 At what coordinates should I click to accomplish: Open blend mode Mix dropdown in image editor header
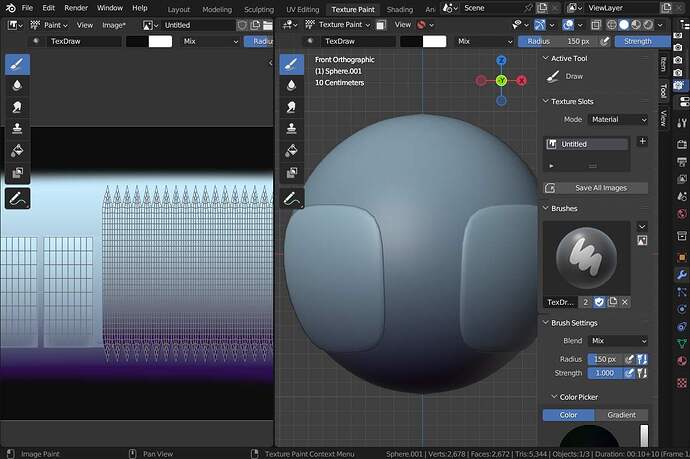211,41
